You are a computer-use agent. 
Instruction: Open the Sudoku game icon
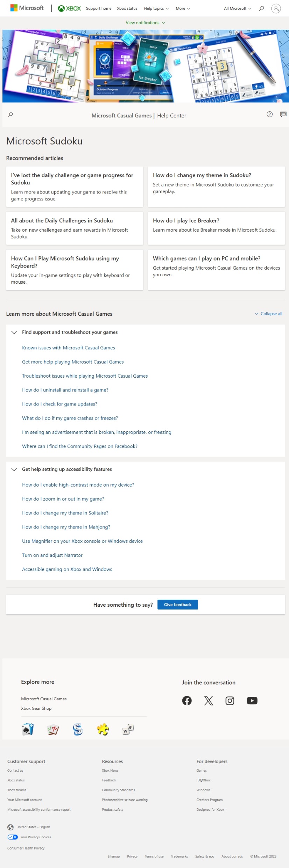pyautogui.click(x=78, y=729)
